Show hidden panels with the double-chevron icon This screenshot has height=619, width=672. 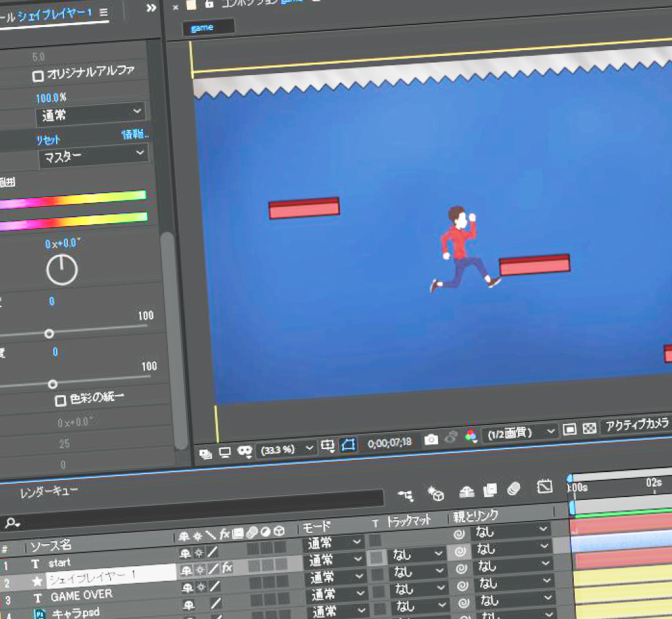click(x=151, y=8)
